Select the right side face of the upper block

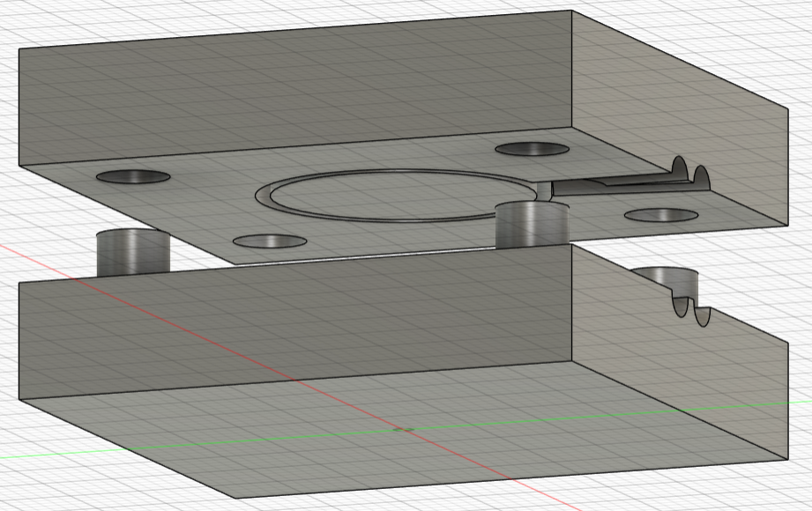click(x=680, y=116)
